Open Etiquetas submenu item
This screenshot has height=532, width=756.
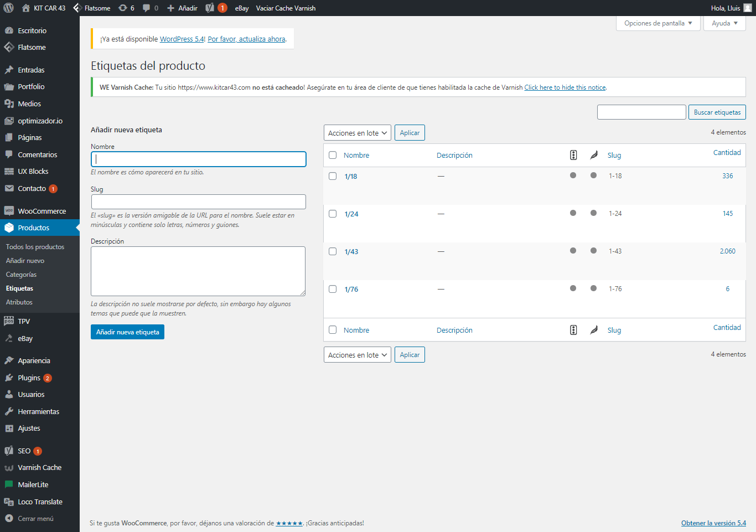(x=19, y=288)
